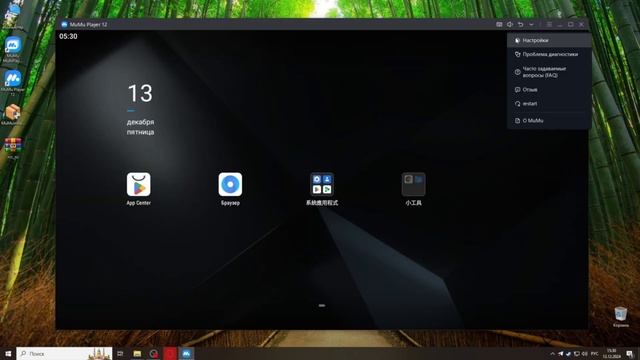Viewport: 640px width, 360px height.
Task: Open Часто задаваемые вопросы (FAQ) entry
Action: [x=549, y=72]
